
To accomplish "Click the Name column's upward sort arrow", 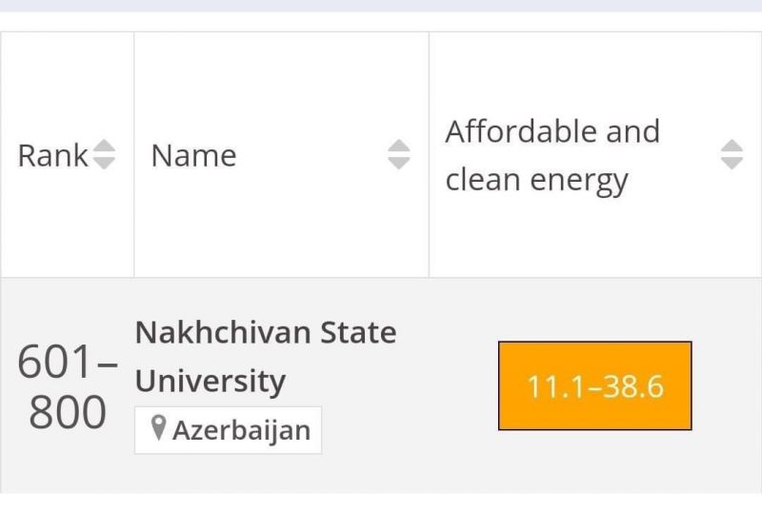I will coord(399,147).
